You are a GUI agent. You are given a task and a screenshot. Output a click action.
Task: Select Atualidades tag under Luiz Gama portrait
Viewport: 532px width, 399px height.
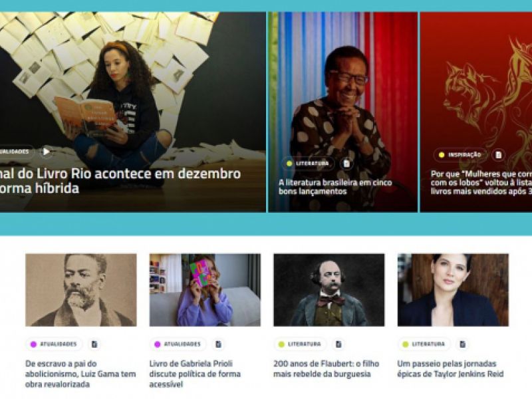point(54,344)
